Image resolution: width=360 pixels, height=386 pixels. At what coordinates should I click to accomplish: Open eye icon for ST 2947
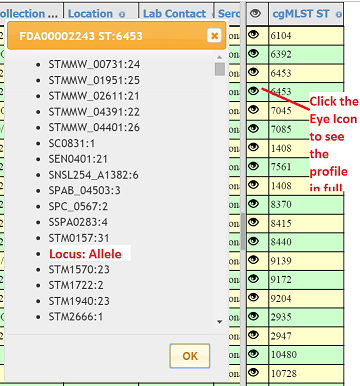click(254, 334)
